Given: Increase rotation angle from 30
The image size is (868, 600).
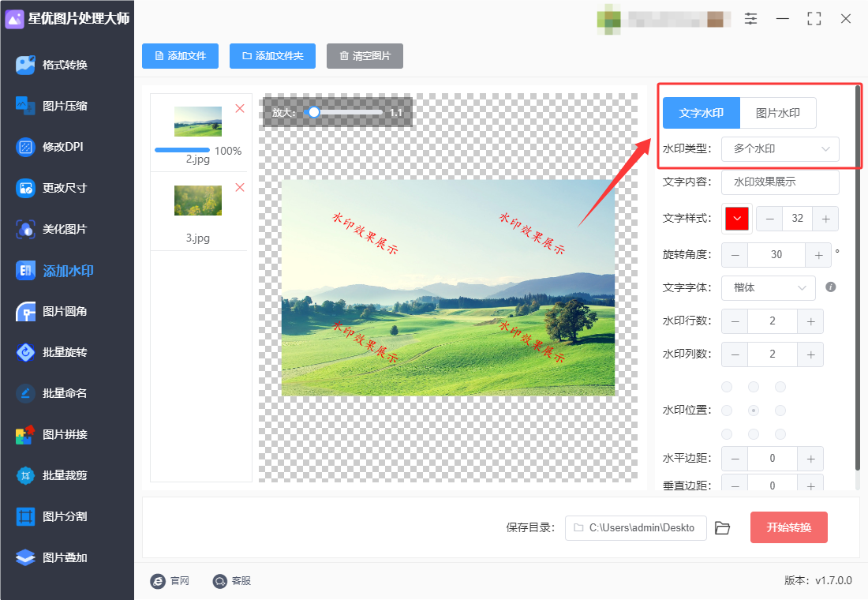Looking at the screenshot, I should pos(818,255).
